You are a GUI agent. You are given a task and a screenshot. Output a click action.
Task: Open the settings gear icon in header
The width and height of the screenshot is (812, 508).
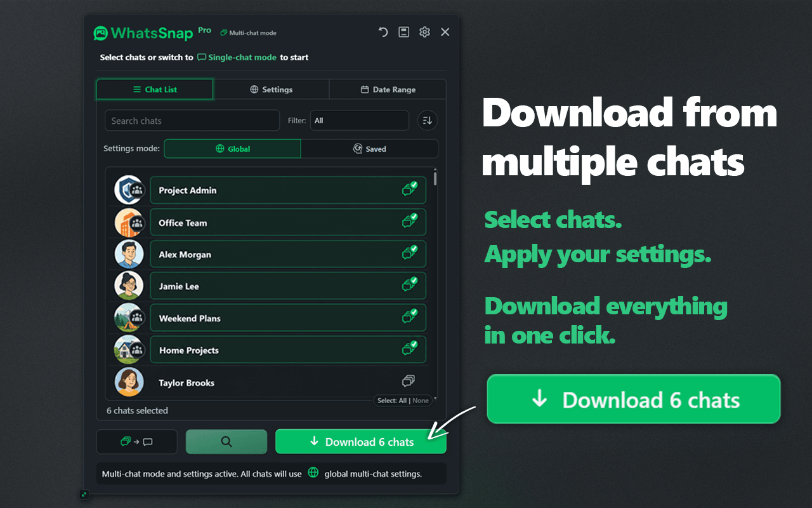coord(424,32)
